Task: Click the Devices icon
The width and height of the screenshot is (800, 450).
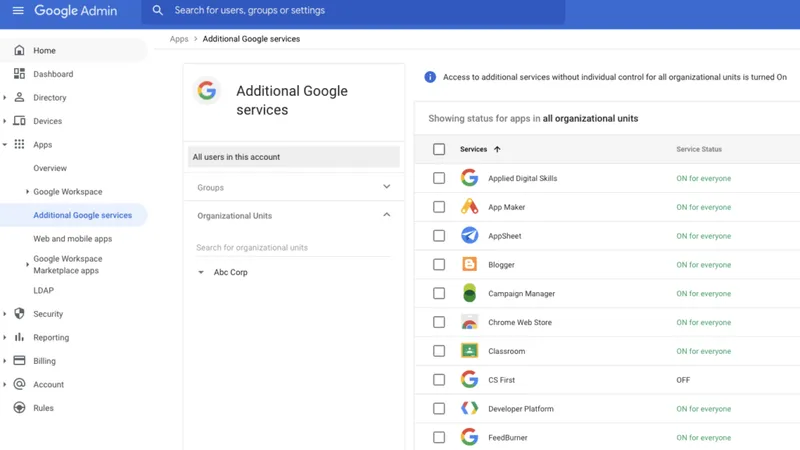Action: coord(19,121)
